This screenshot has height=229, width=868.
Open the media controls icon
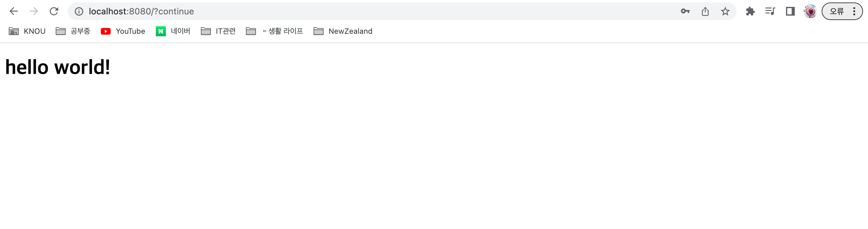(x=770, y=12)
